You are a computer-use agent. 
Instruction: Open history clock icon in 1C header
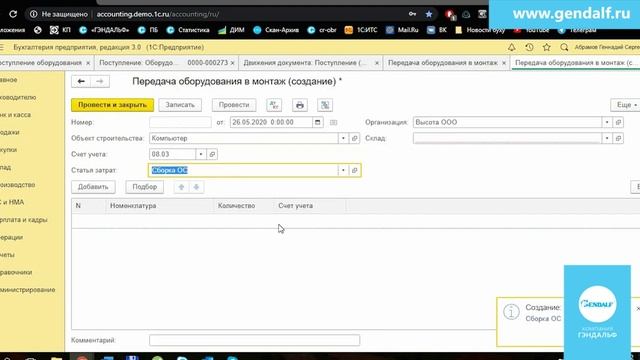[529, 47]
